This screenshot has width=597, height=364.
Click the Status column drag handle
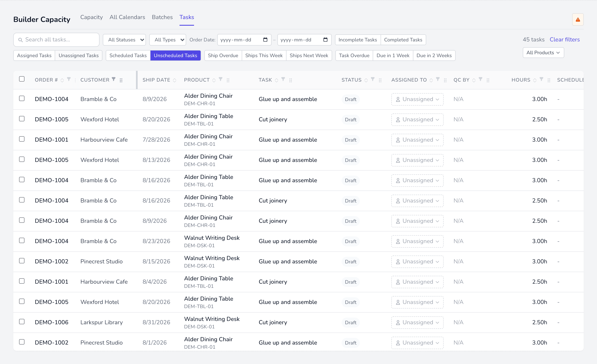380,80
